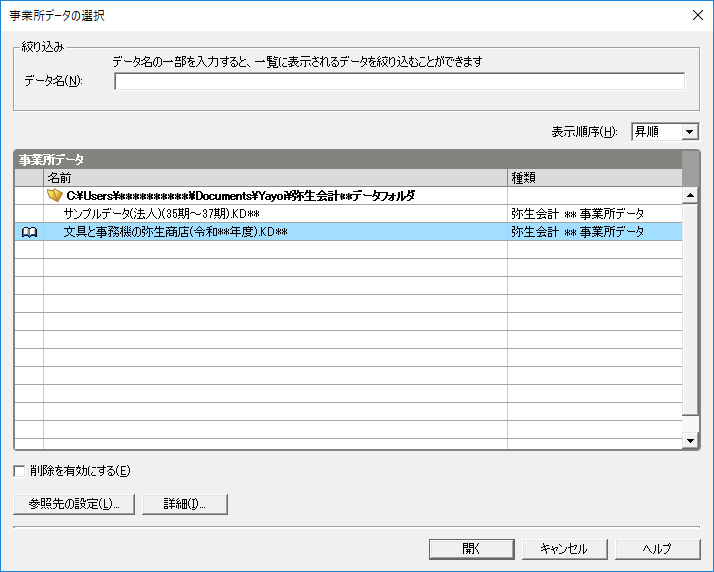Enable the 削除を有効にする checkbox
Image resolution: width=714 pixels, height=572 pixels.
19,471
